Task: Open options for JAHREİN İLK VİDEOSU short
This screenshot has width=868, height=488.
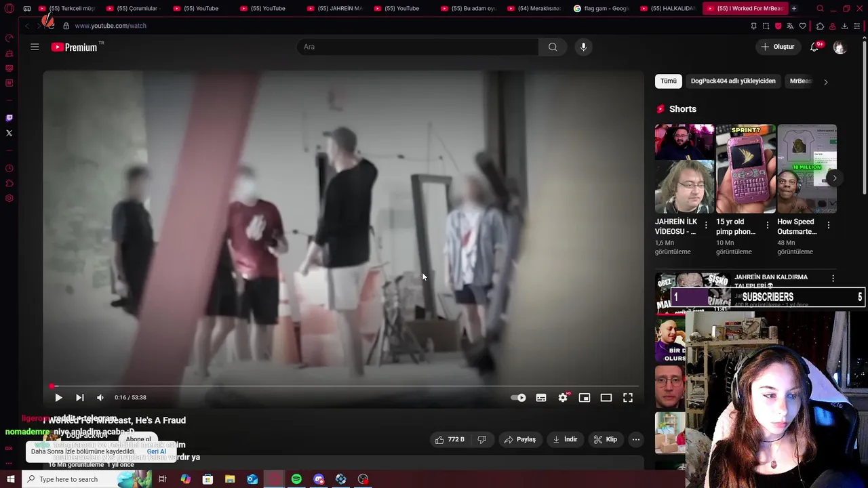Action: click(706, 225)
